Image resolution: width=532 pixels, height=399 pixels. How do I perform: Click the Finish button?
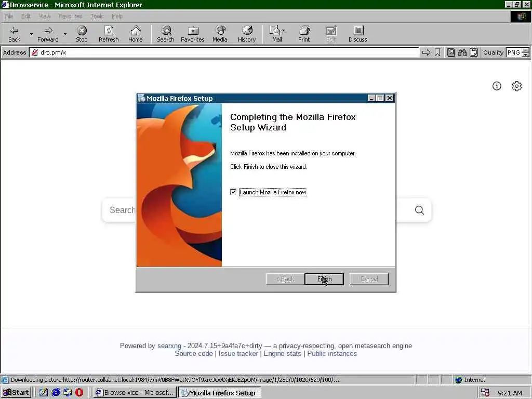324,279
